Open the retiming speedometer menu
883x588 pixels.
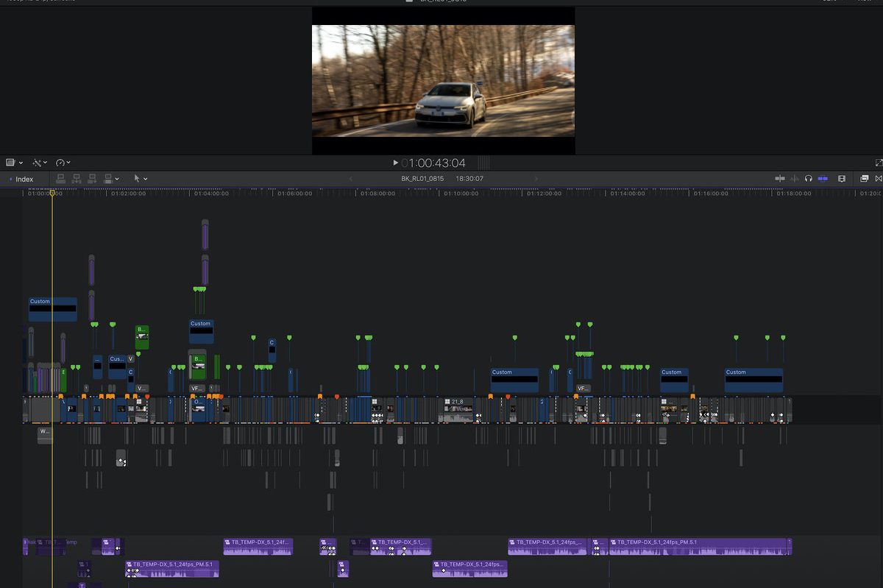point(63,163)
